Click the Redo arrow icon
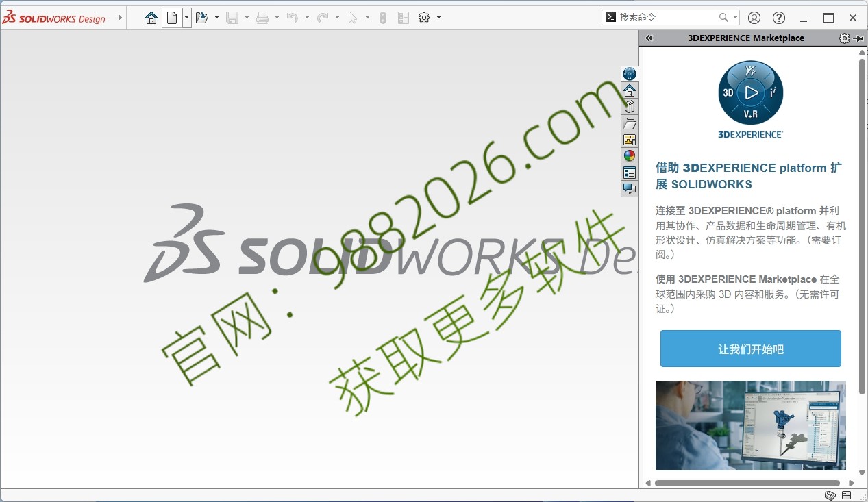 tap(323, 18)
